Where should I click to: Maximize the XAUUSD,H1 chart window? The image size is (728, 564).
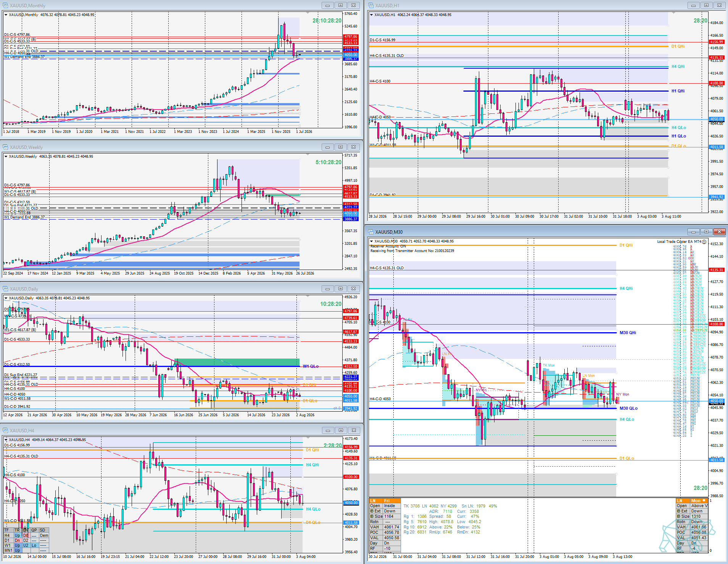pos(706,5)
